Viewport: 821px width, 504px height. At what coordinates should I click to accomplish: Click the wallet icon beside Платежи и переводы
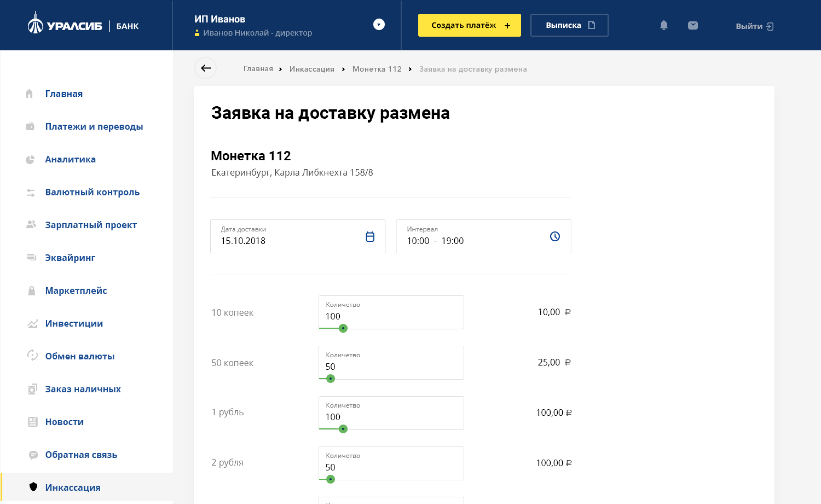pyautogui.click(x=30, y=127)
